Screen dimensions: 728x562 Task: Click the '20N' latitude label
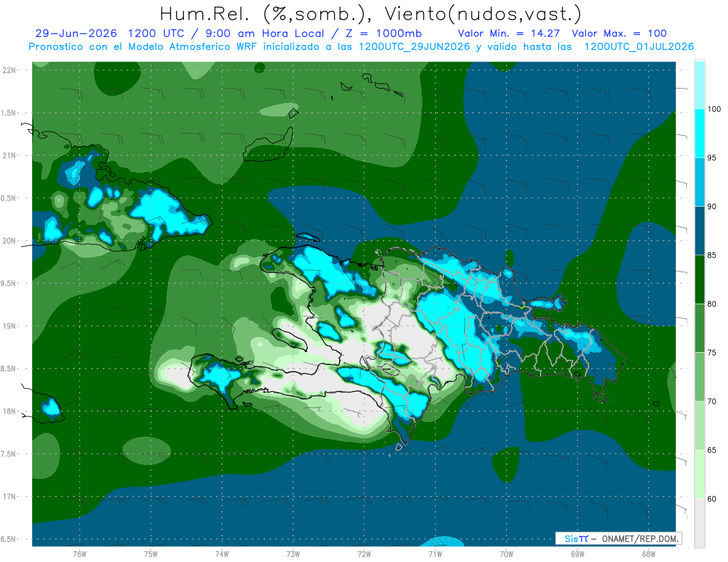[x=10, y=241]
